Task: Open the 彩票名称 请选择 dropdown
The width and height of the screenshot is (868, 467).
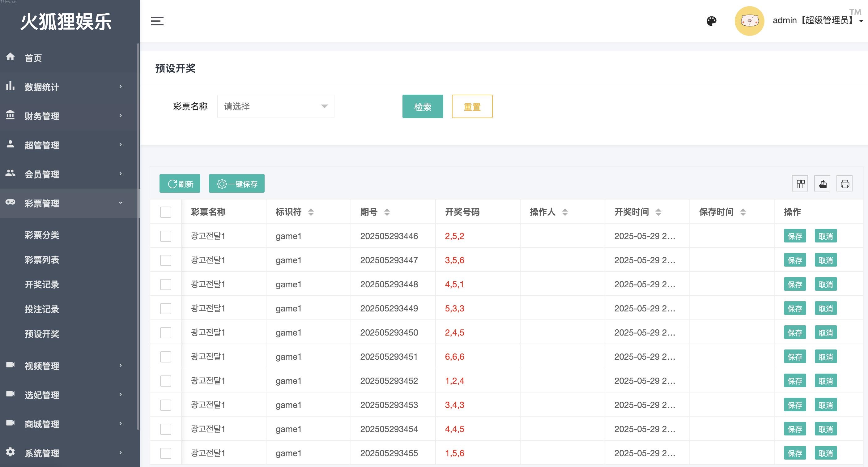Action: pos(276,107)
